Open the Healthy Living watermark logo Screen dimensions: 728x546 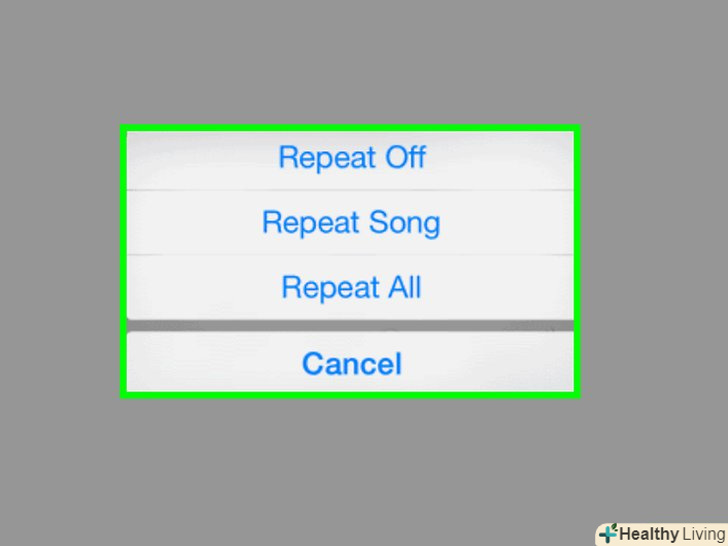click(660, 534)
